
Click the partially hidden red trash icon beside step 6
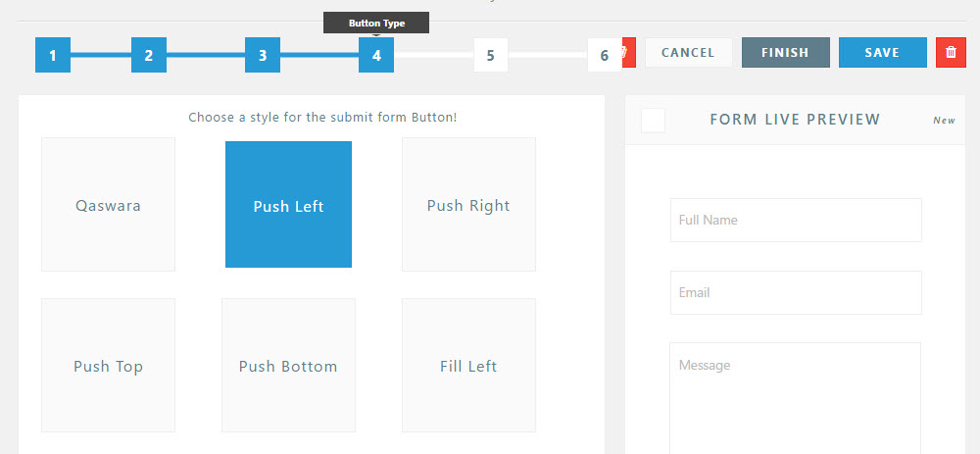click(629, 53)
